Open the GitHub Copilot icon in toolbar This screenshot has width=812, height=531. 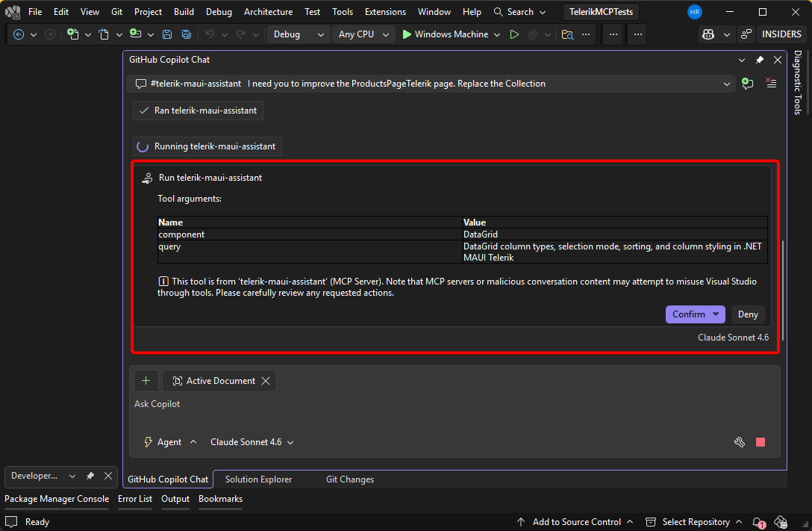click(708, 34)
